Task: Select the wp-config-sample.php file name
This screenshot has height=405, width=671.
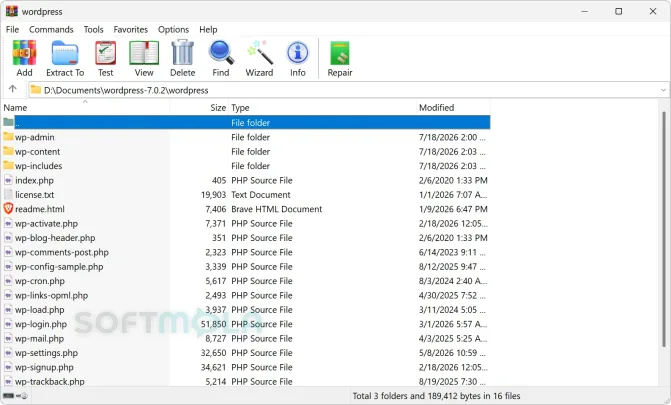Action: (x=59, y=266)
